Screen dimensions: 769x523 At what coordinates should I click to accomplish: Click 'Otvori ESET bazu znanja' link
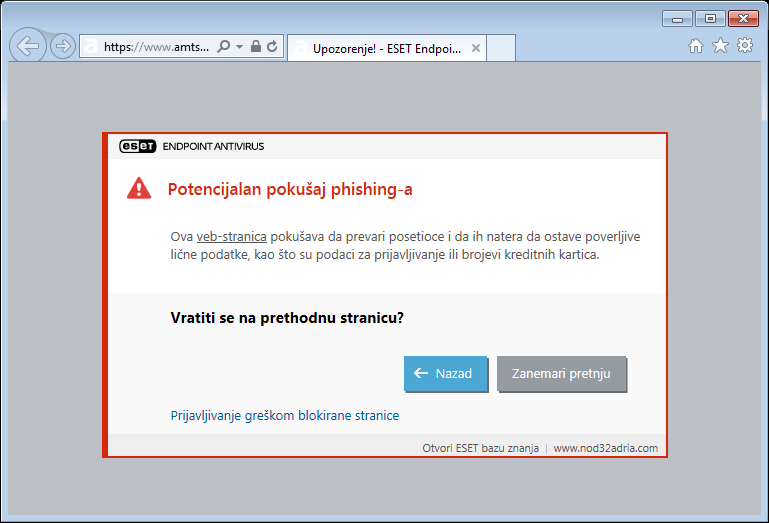coord(480,448)
